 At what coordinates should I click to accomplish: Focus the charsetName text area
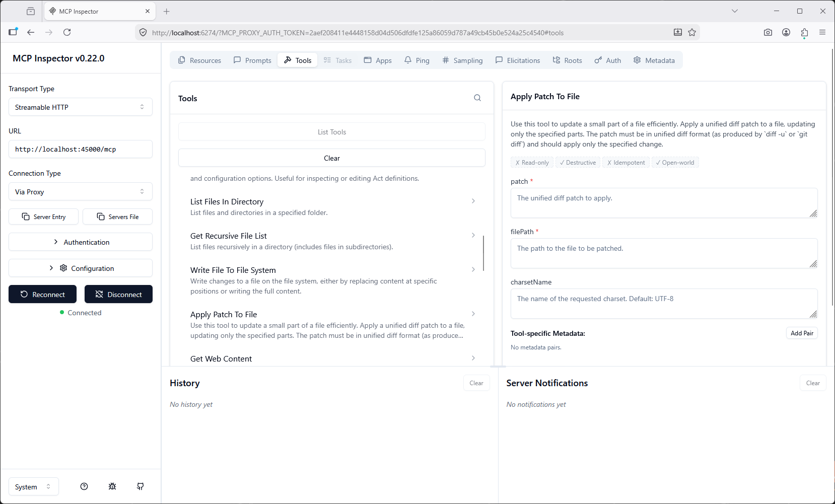664,304
